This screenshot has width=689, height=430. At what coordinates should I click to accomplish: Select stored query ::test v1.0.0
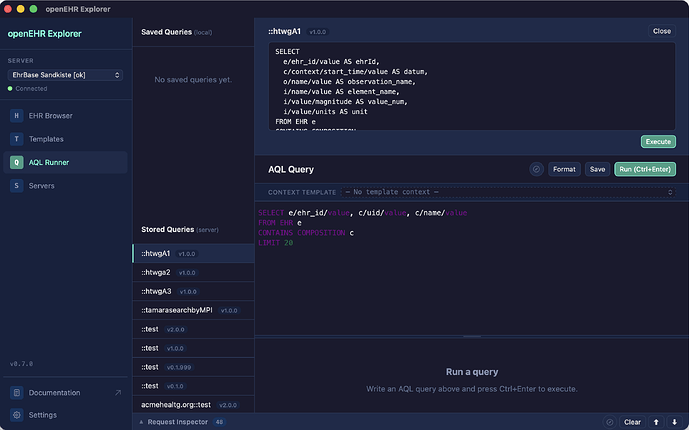pos(194,348)
